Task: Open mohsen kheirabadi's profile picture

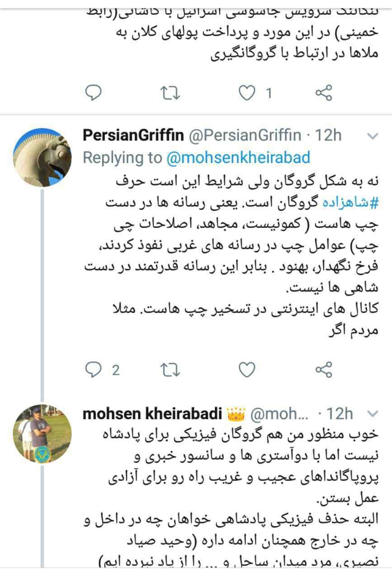Action: tap(41, 434)
